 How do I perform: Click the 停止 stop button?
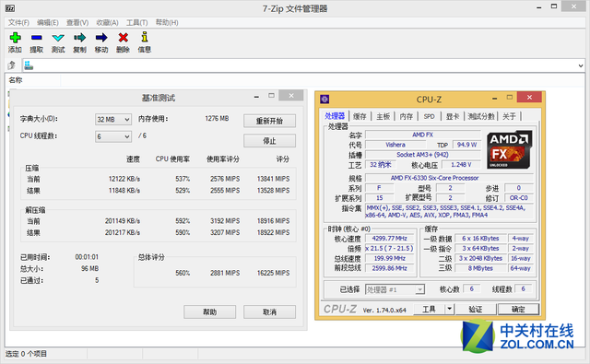click(269, 141)
